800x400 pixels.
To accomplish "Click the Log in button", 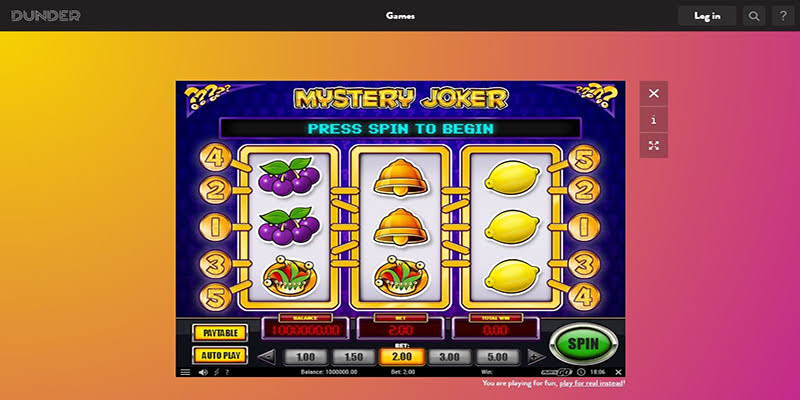I will point(707,16).
